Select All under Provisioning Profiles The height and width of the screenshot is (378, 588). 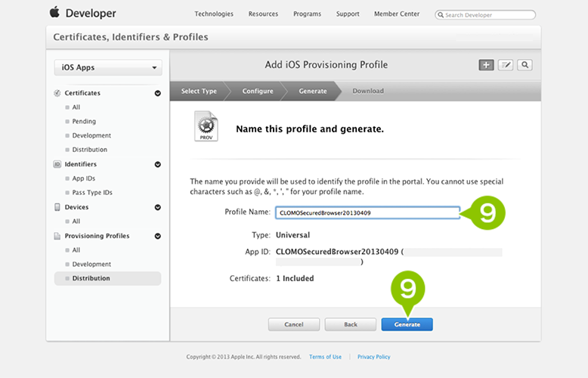pos(76,250)
